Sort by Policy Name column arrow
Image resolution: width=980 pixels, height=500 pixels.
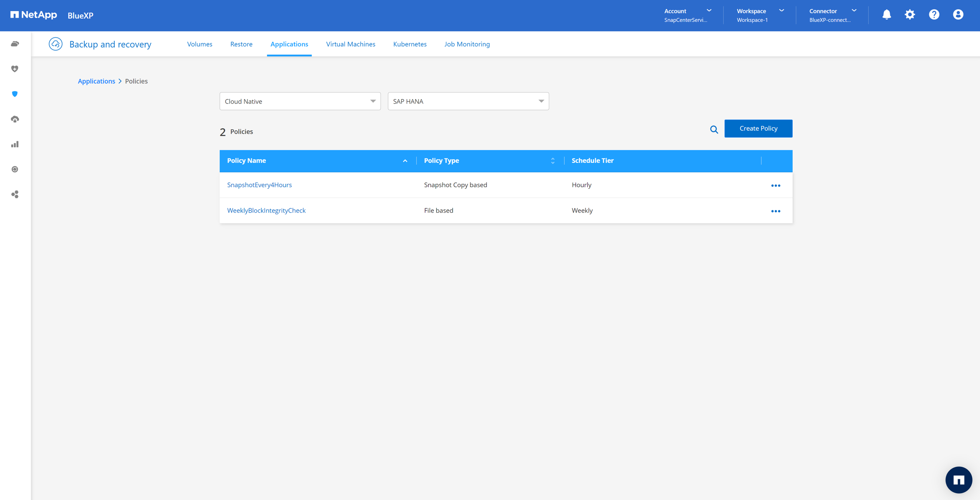tap(405, 161)
